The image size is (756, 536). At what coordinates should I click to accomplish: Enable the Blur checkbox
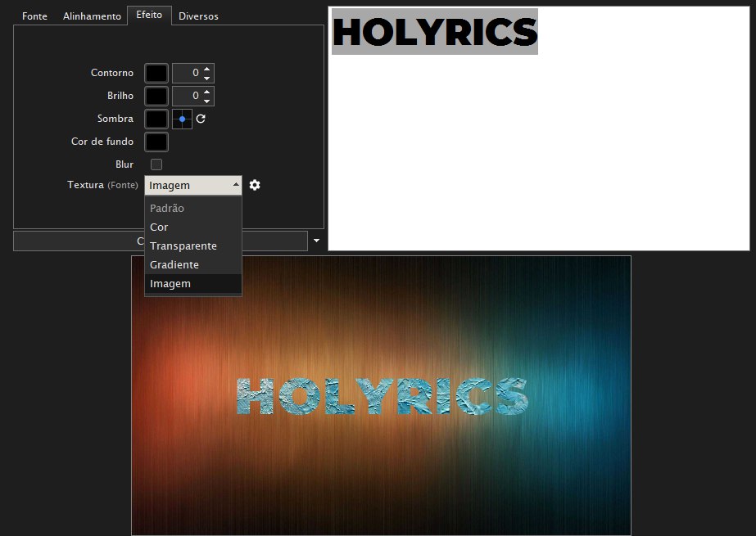click(156, 164)
